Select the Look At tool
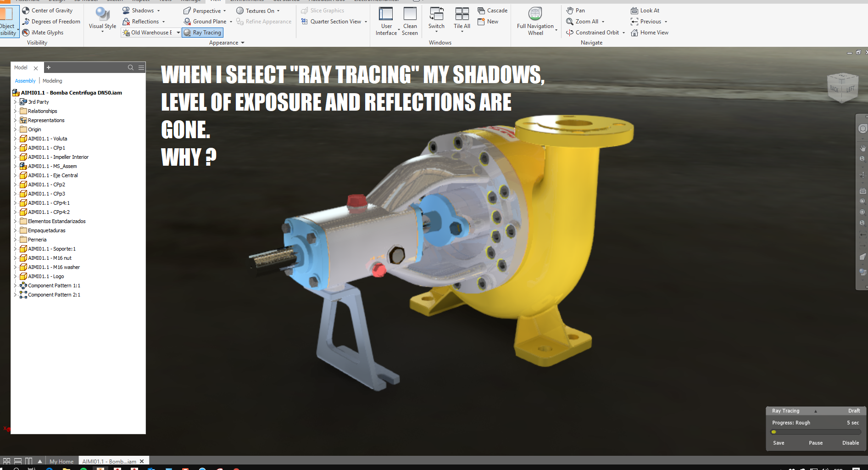This screenshot has height=470, width=868. (645, 11)
